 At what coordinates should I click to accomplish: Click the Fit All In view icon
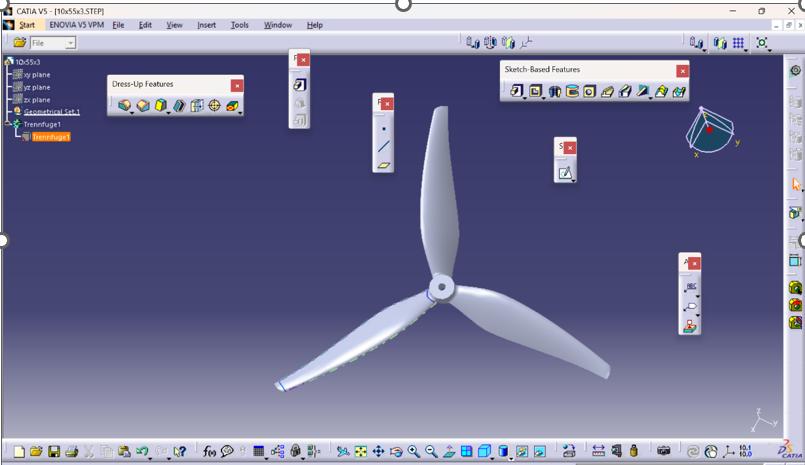click(361, 451)
